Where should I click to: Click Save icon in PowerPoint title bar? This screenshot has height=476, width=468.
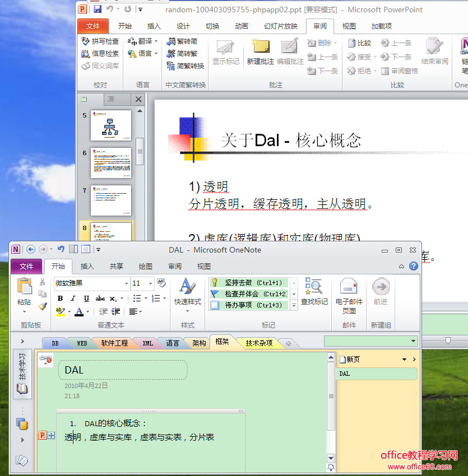[98, 9]
